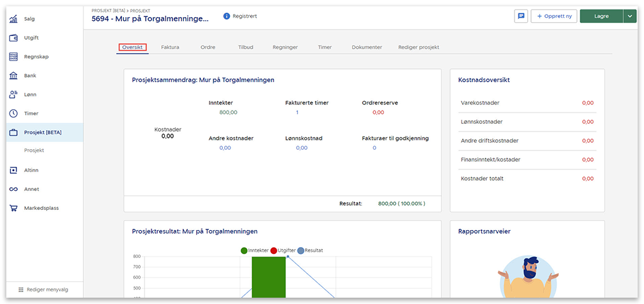Open Timer via the clock icon
Screen dimensions: 644x304
[x=13, y=114]
